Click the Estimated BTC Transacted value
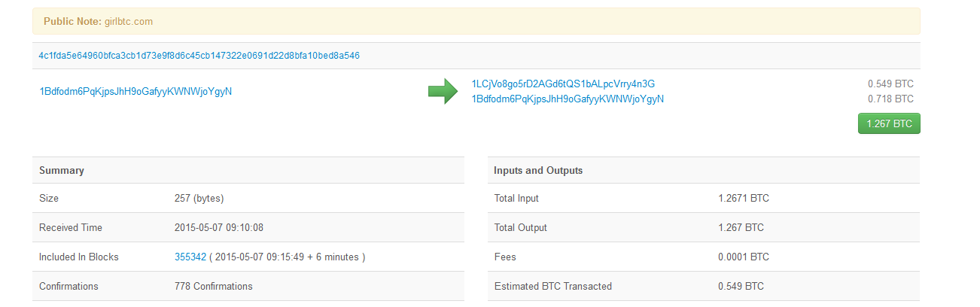980x307 pixels. [741, 286]
